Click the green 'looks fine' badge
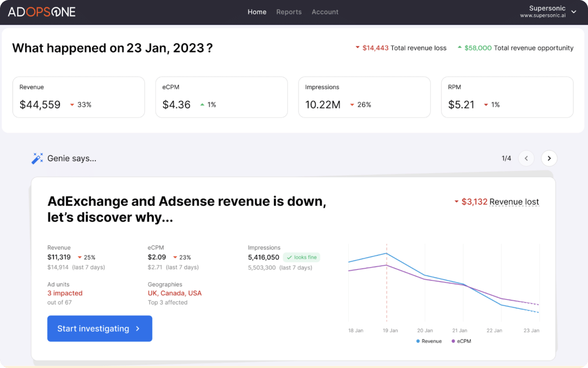Image resolution: width=588 pixels, height=368 pixels. tap(302, 257)
